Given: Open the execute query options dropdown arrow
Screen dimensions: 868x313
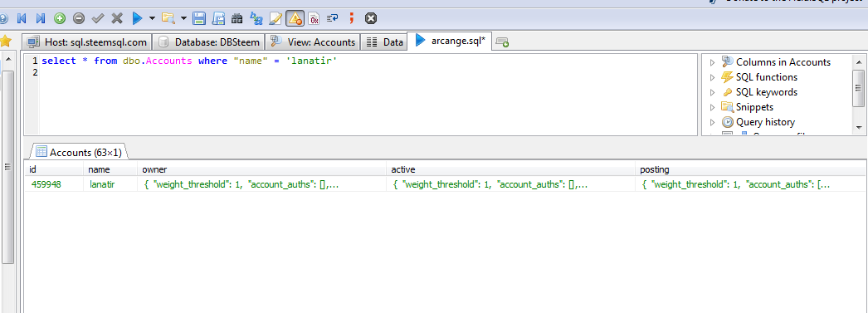Looking at the screenshot, I should 152,18.
